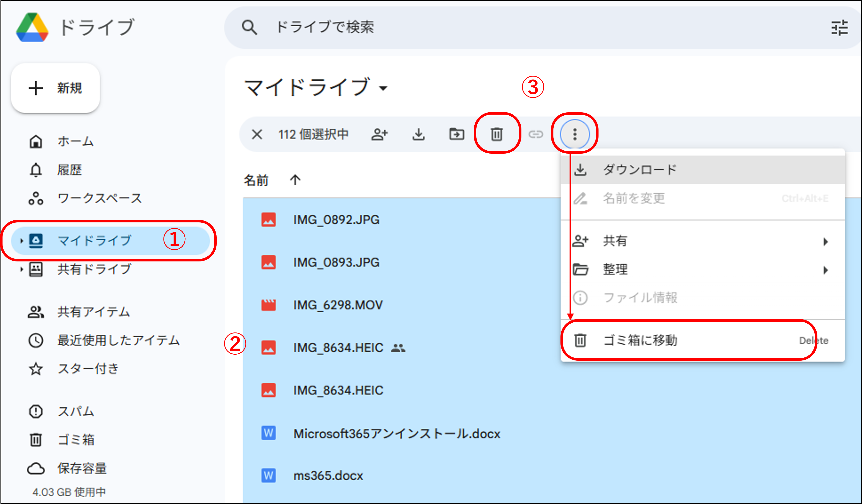Open ホーム in the sidebar
The height and width of the screenshot is (504, 862).
point(61,141)
